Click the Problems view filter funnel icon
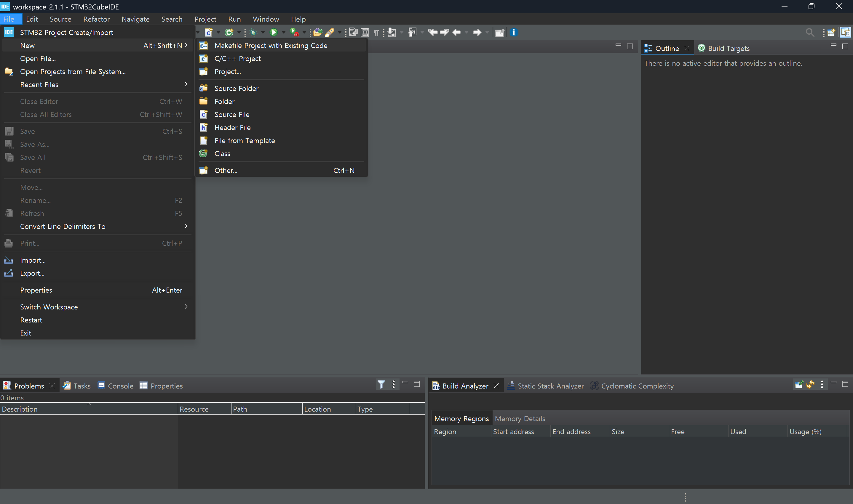Image resolution: width=853 pixels, height=504 pixels. coord(381,384)
